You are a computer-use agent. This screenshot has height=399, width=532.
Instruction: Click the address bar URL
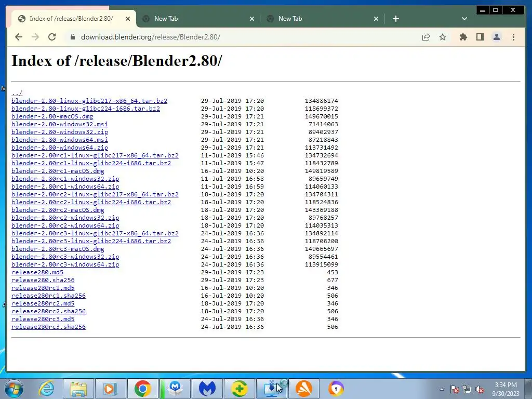pos(150,37)
